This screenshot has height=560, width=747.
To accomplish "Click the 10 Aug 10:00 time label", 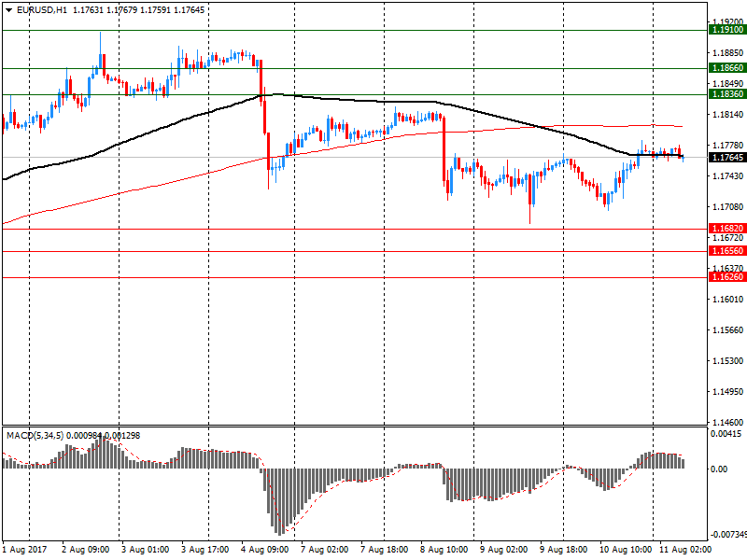I will 626,550.
